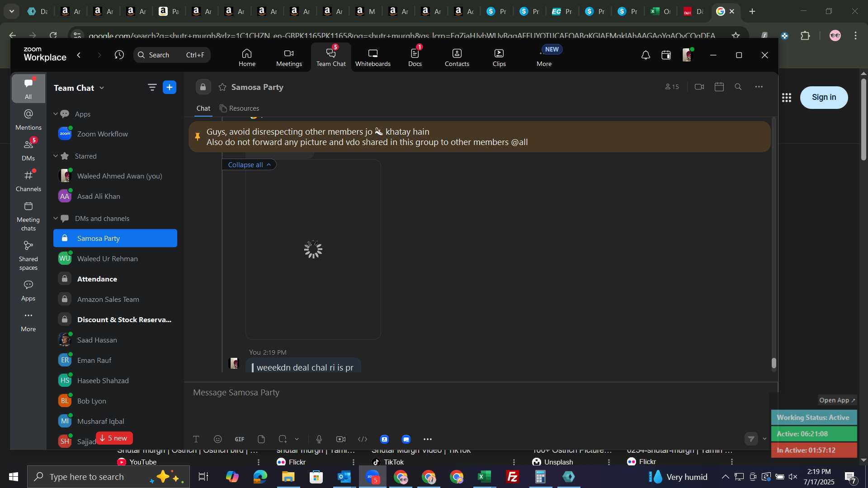This screenshot has height=488, width=868.
Task: Open Apps in the left sidebar
Action: [28, 291]
